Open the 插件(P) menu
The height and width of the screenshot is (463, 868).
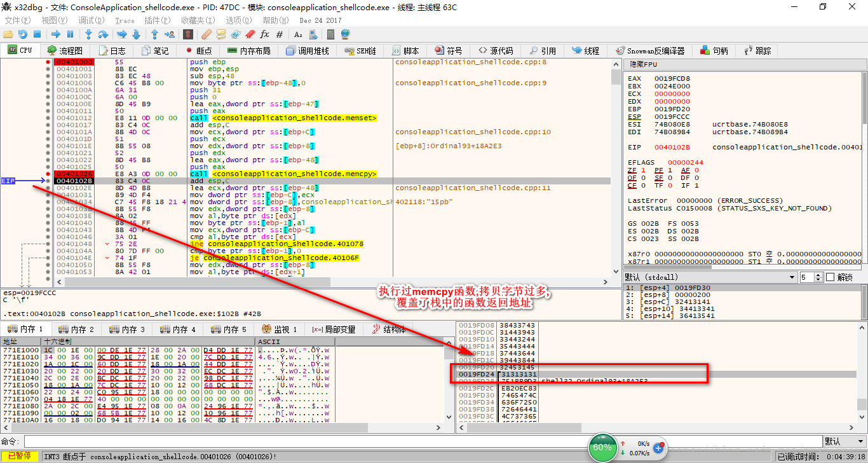[158, 20]
